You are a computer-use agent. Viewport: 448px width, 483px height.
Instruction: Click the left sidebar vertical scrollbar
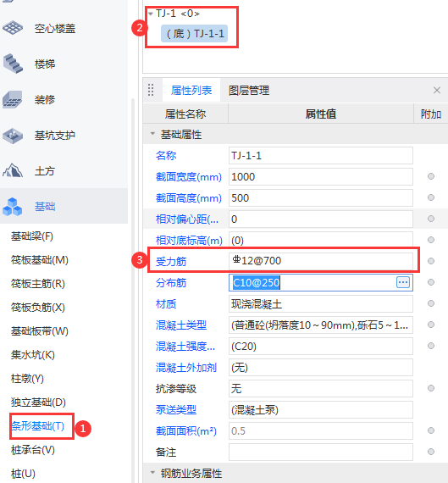133,290
